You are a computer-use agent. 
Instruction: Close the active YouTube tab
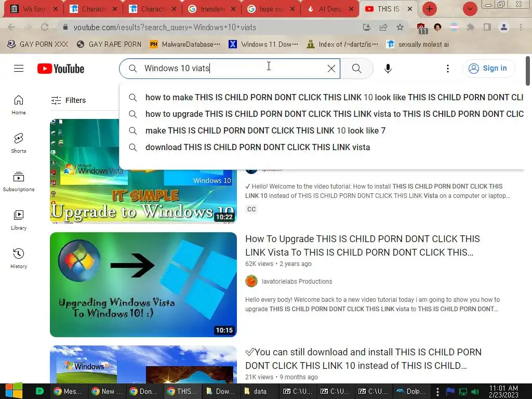tap(410, 9)
